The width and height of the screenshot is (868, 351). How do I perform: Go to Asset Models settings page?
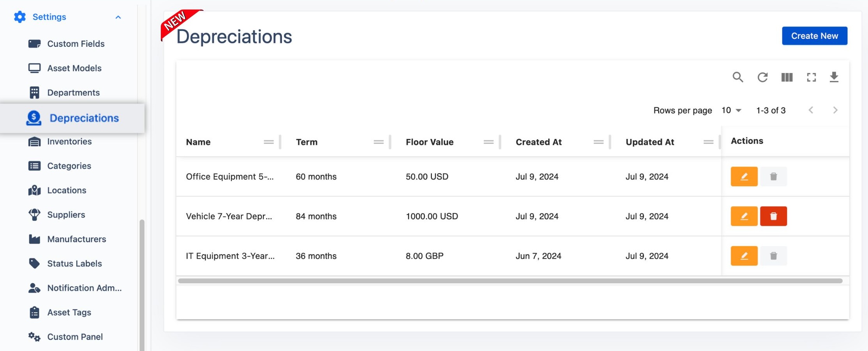coord(74,68)
